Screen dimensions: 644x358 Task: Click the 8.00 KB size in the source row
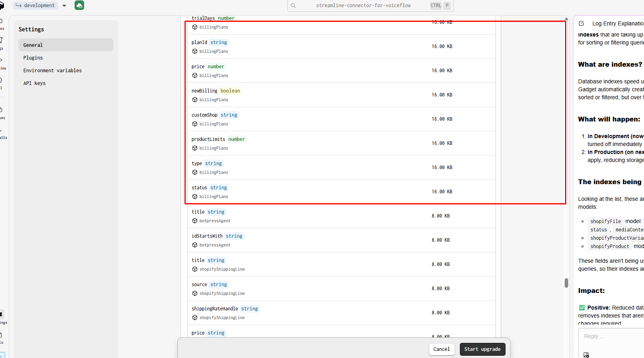click(x=441, y=289)
